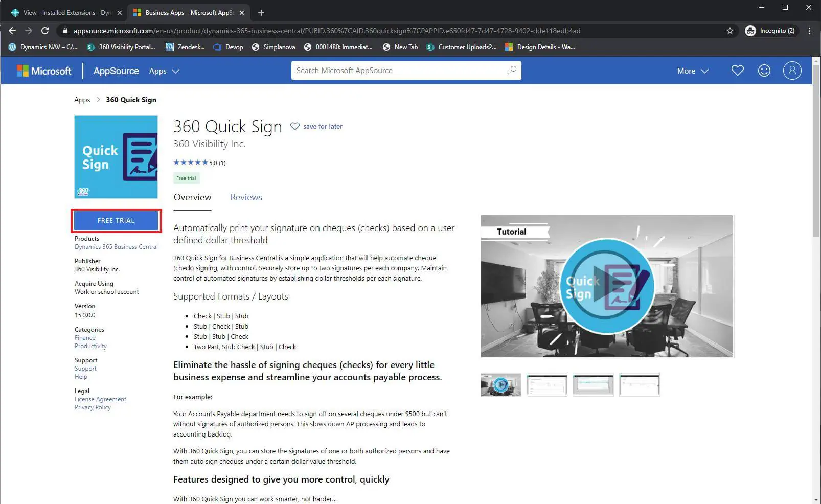Click the Free trial badge
This screenshot has height=504, width=821.
[186, 178]
